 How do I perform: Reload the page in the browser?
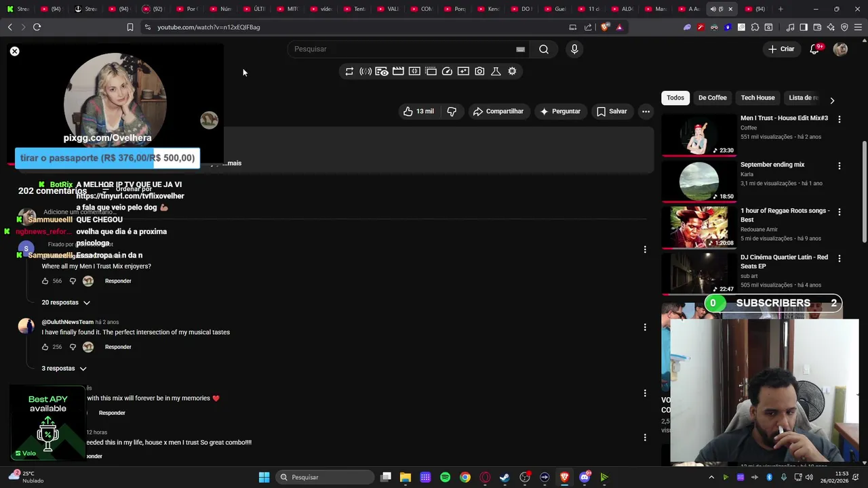click(x=37, y=27)
